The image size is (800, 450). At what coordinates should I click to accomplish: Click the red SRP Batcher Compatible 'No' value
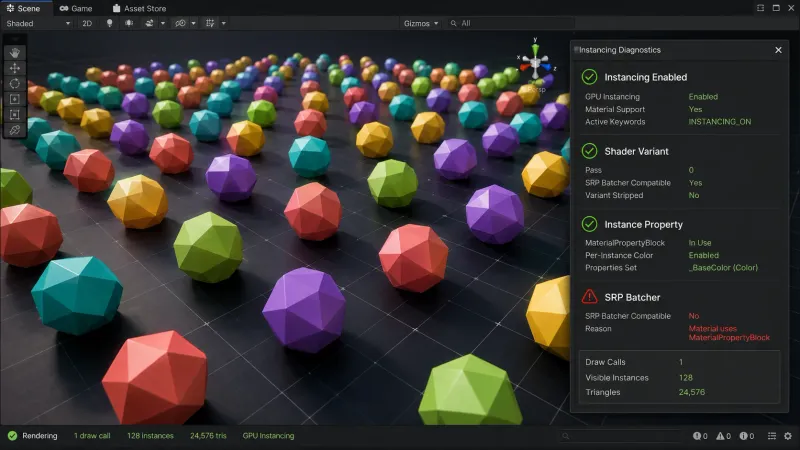(694, 316)
